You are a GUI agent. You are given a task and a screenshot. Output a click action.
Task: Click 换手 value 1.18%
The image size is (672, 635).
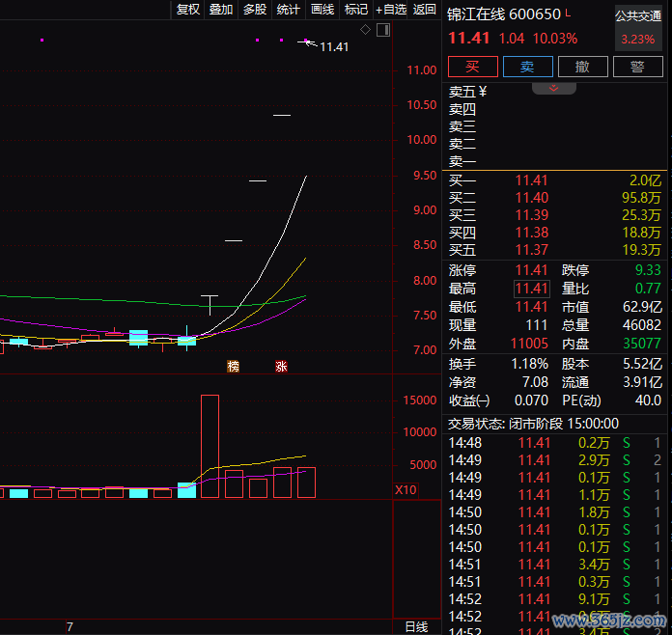click(x=530, y=364)
